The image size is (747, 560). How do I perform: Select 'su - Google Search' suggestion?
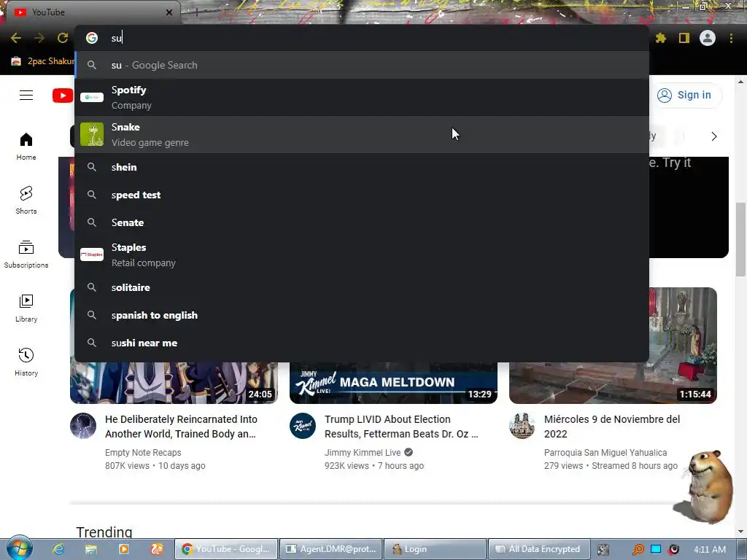pyautogui.click(x=362, y=65)
